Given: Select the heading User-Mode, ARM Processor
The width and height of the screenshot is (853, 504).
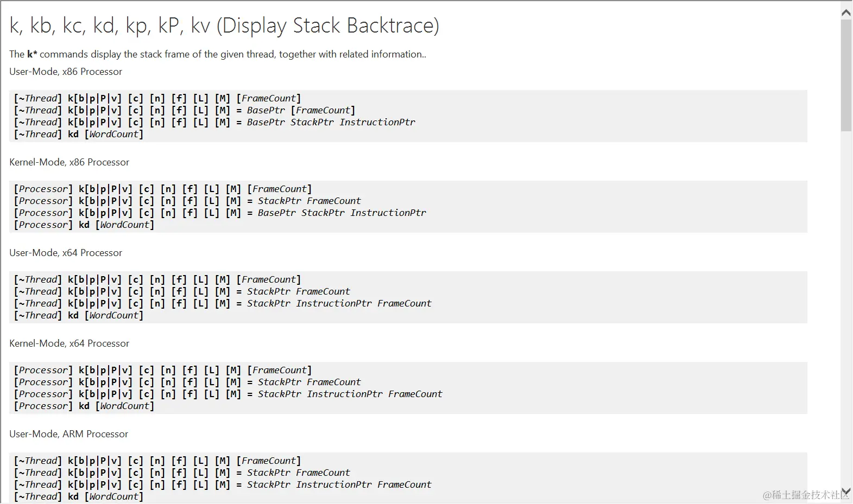Looking at the screenshot, I should 68,434.
